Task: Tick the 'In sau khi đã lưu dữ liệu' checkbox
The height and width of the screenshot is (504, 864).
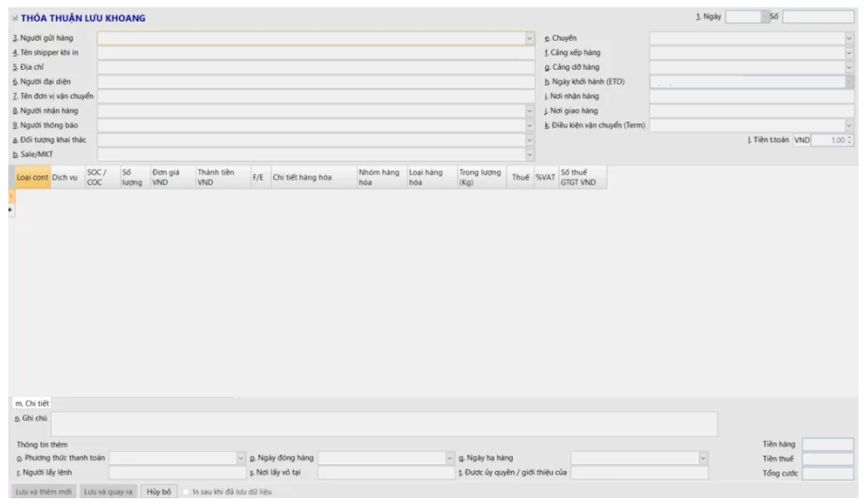Action: click(186, 492)
